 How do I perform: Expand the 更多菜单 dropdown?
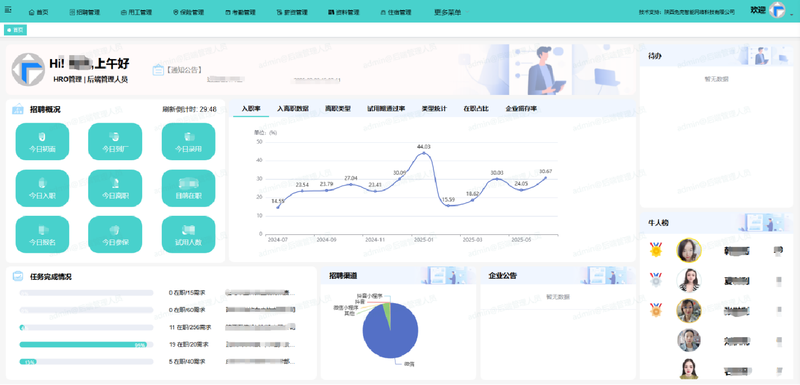click(452, 12)
